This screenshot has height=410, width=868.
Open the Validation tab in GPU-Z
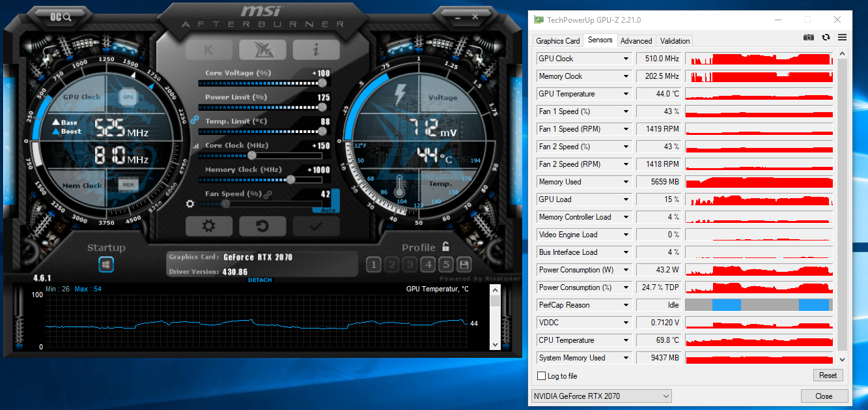click(675, 40)
